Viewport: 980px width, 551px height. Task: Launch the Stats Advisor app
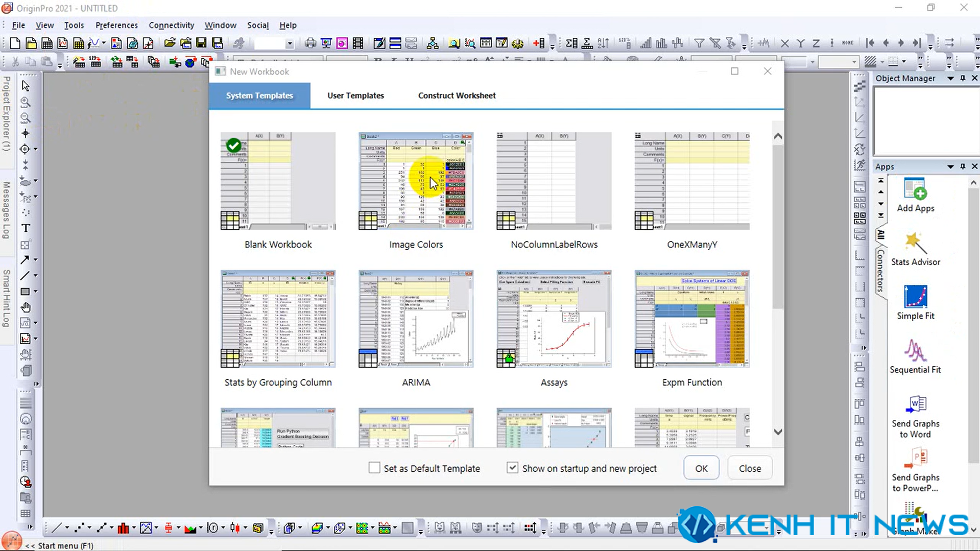[915, 243]
